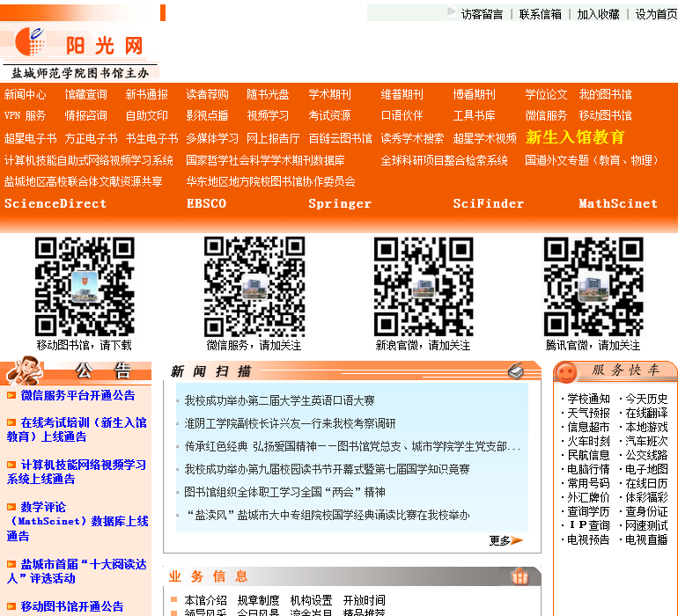This screenshot has width=678, height=616.
Task: Open SciFinder database link
Action: click(488, 203)
